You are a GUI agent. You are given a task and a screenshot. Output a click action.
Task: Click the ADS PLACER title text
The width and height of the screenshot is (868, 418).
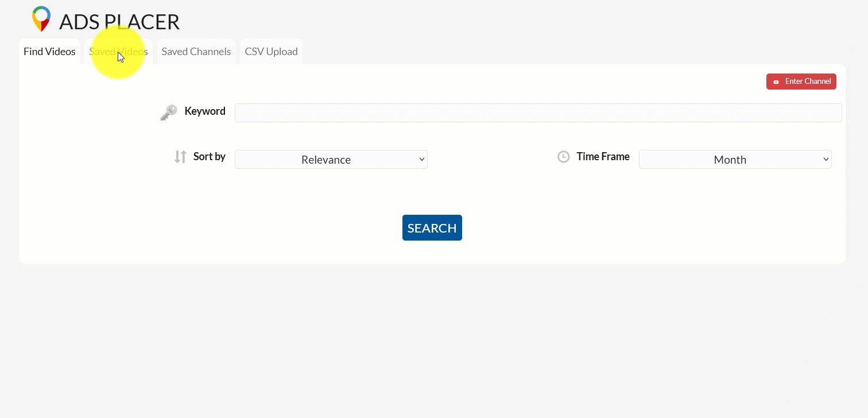pos(119,22)
